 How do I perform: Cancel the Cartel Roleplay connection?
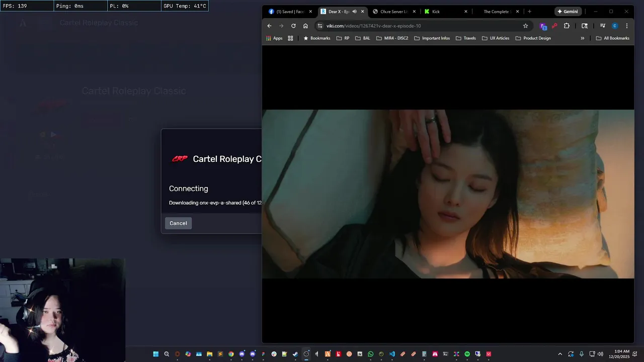coord(178,223)
